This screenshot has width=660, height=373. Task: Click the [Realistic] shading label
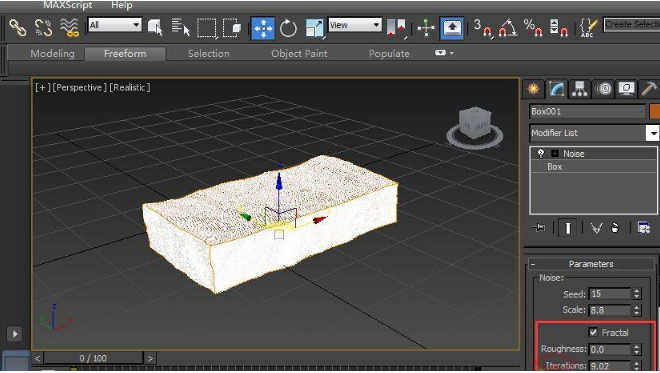[x=130, y=88]
